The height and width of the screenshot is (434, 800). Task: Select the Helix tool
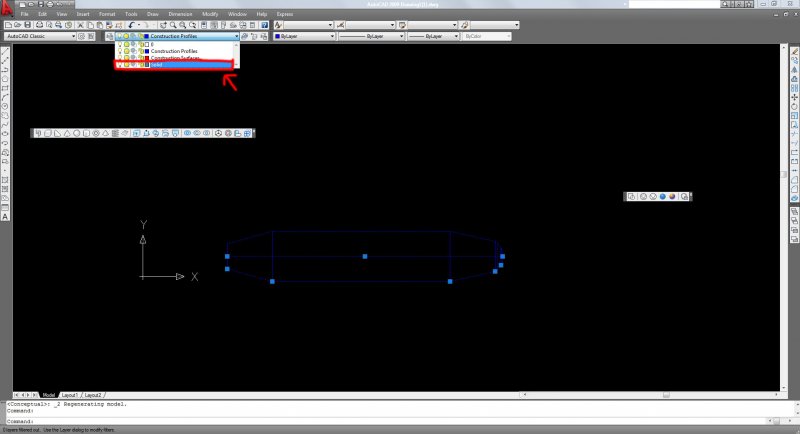pos(115,133)
